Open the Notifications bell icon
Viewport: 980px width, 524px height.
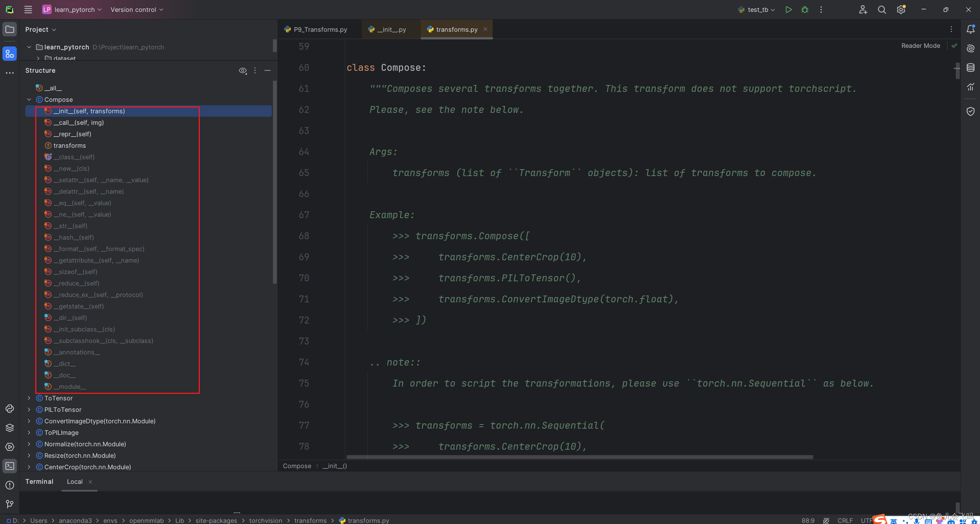coord(970,29)
